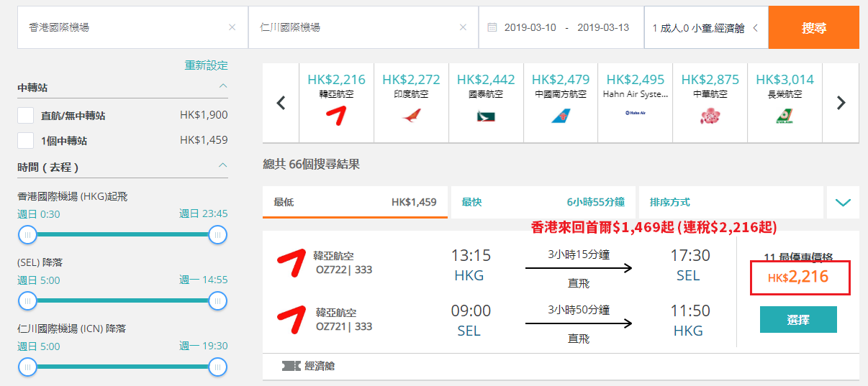Open the 排序方式 sorting tab
Image resolution: width=868 pixels, height=386 pixels.
tap(731, 203)
